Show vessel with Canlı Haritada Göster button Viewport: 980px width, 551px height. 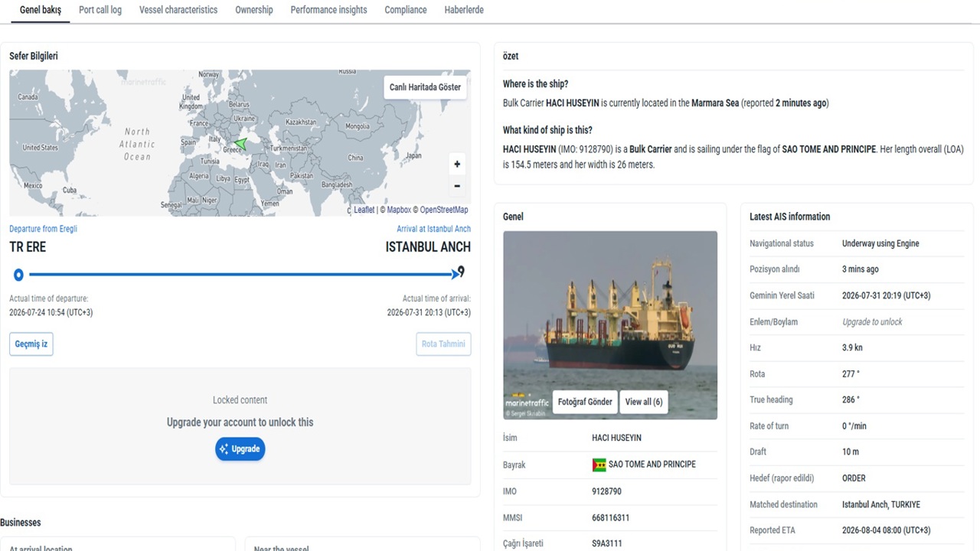425,87
